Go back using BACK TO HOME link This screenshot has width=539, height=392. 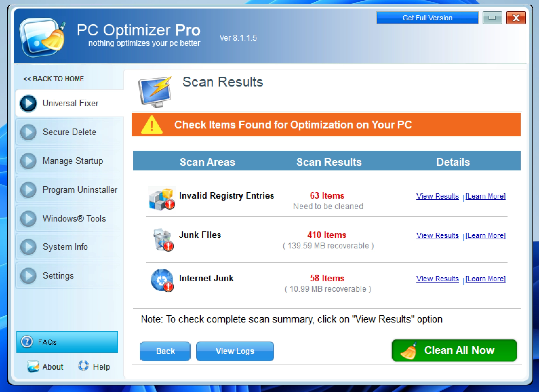(53, 79)
